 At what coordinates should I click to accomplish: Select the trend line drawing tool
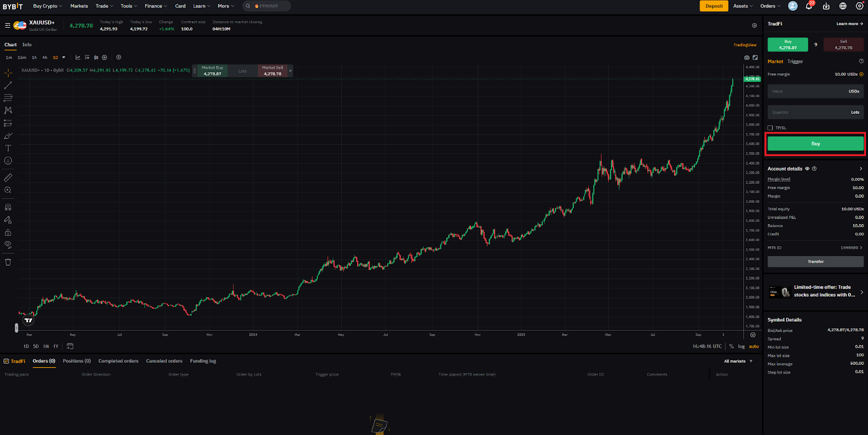coord(8,86)
